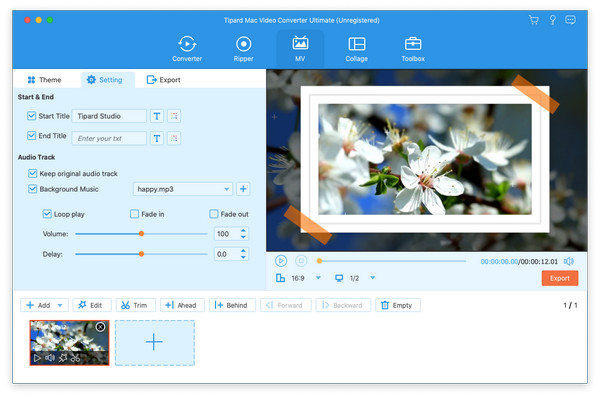The height and width of the screenshot is (398, 600).
Task: Enable the Fade in checkbox
Action: (134, 214)
